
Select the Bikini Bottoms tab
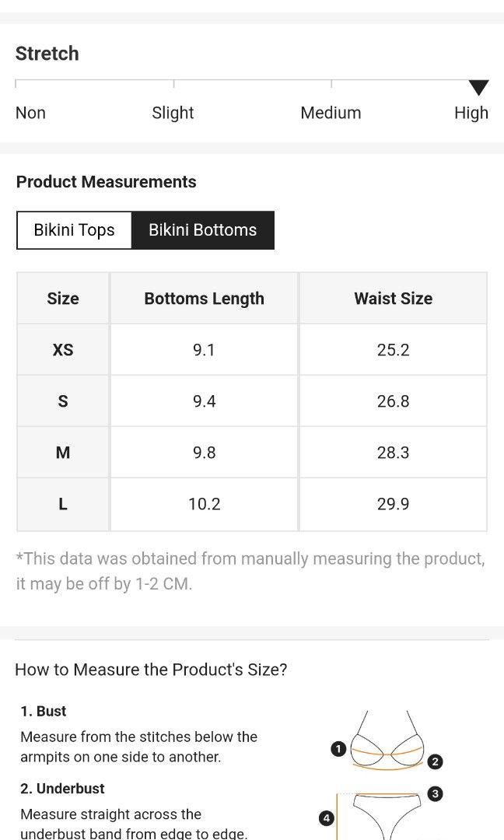(202, 230)
